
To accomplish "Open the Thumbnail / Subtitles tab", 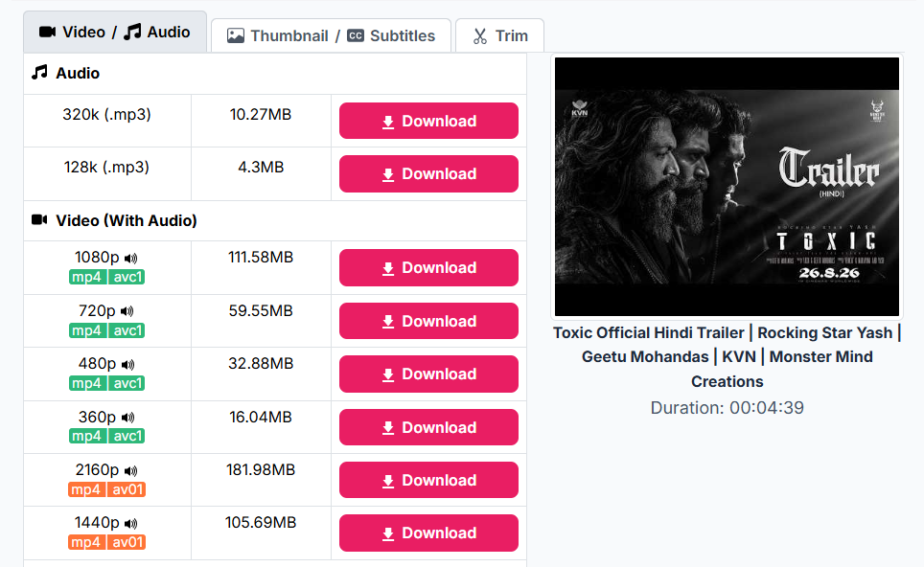I will tap(332, 35).
